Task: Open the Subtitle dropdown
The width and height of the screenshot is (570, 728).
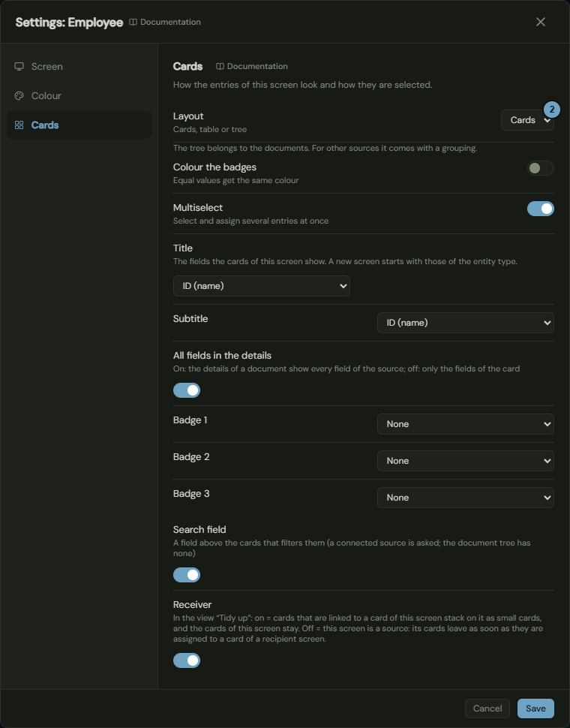Action: tap(466, 323)
